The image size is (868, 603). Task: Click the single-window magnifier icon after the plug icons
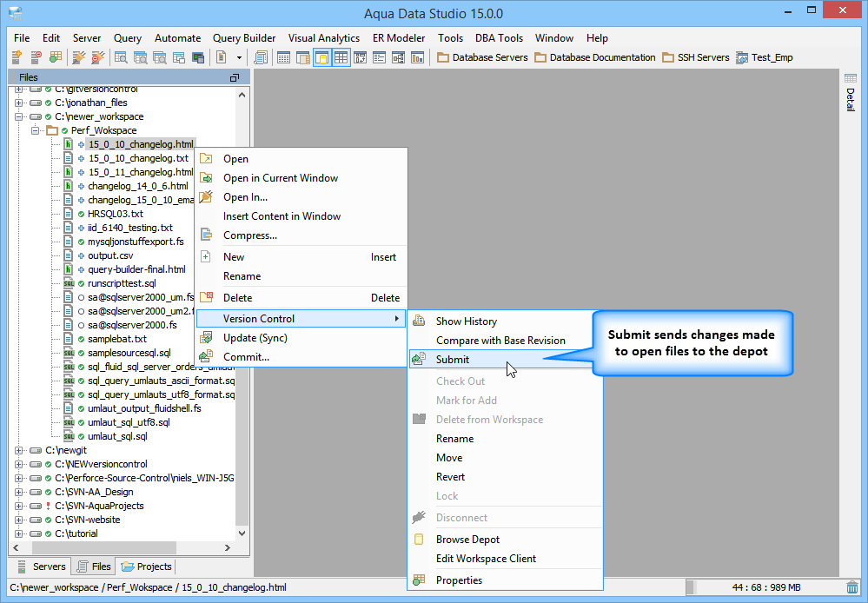121,57
